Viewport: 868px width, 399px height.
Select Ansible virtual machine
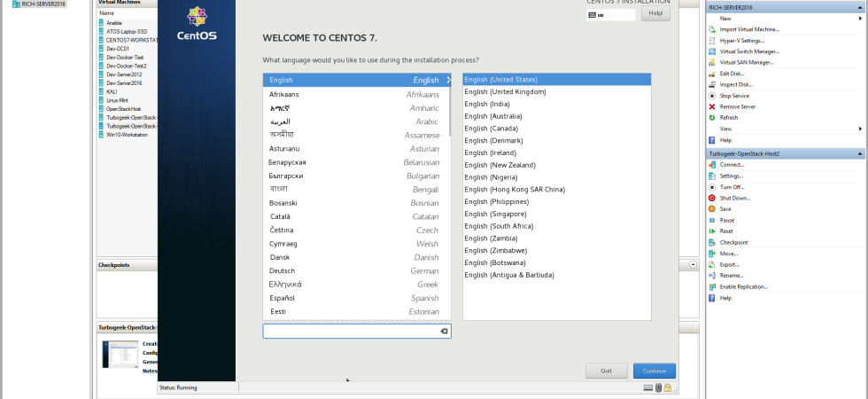tap(114, 23)
